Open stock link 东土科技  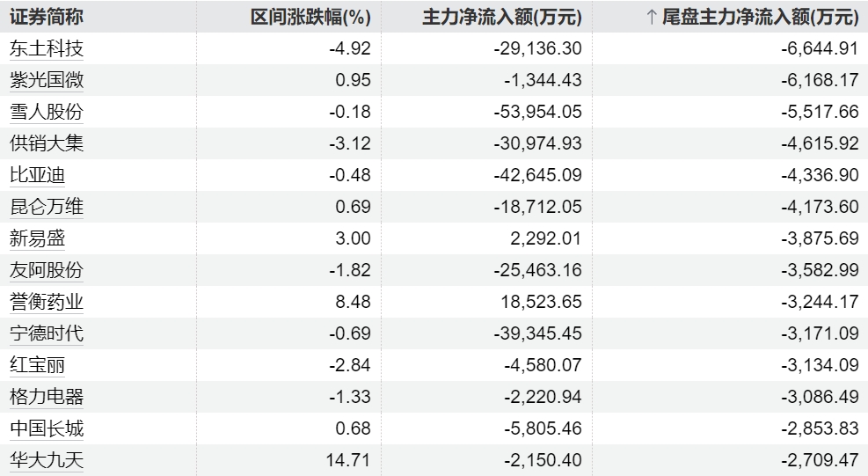(47, 48)
